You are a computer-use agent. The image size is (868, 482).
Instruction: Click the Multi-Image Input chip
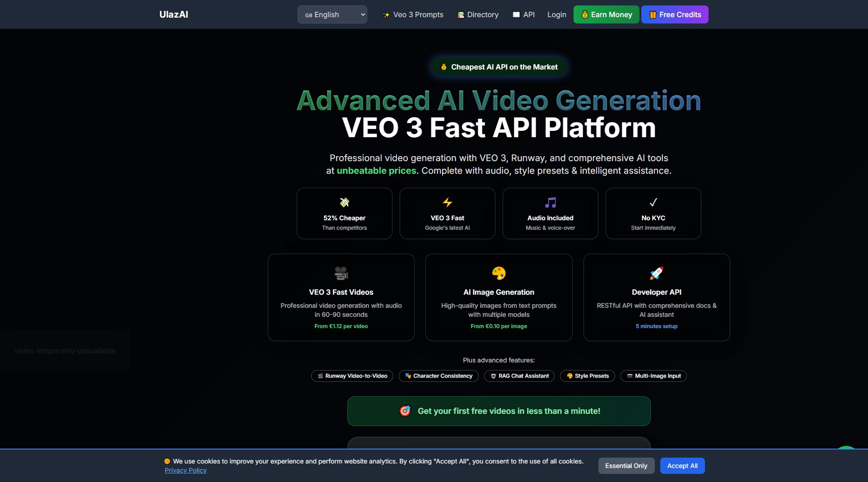pyautogui.click(x=653, y=376)
